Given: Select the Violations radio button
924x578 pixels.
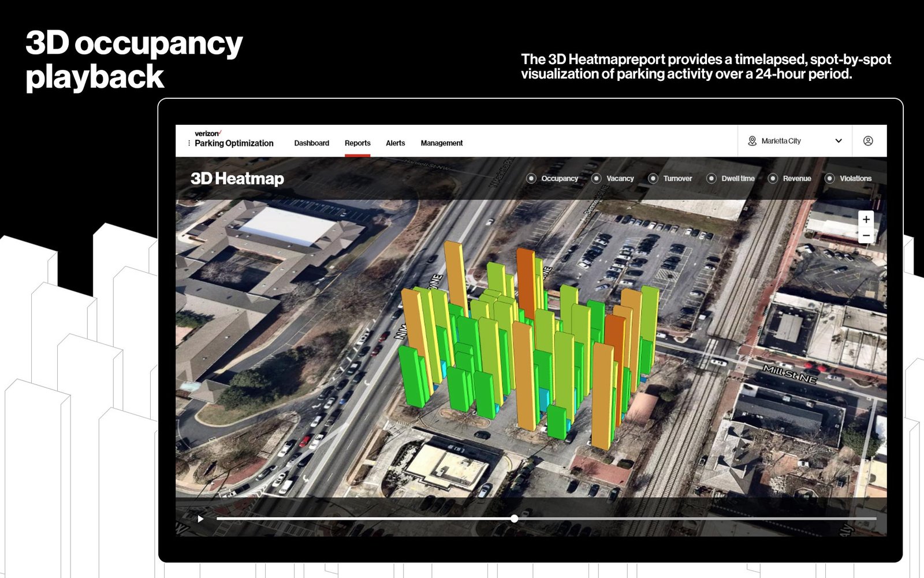Looking at the screenshot, I should [x=830, y=179].
